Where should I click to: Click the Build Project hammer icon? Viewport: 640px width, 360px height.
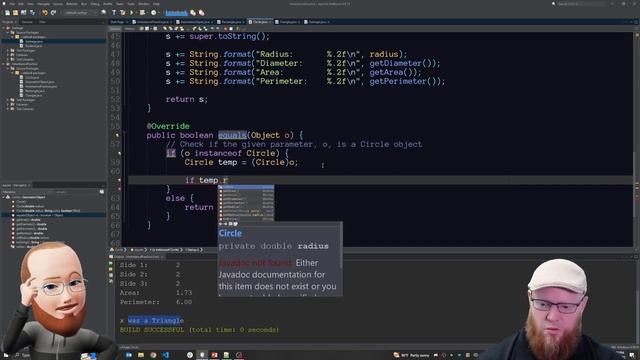click(x=114, y=13)
